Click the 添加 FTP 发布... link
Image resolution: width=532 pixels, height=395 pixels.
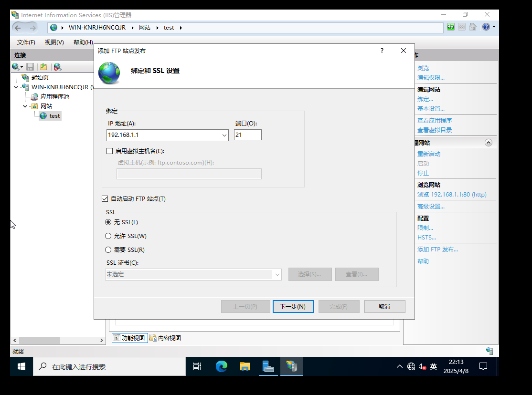[x=437, y=249]
